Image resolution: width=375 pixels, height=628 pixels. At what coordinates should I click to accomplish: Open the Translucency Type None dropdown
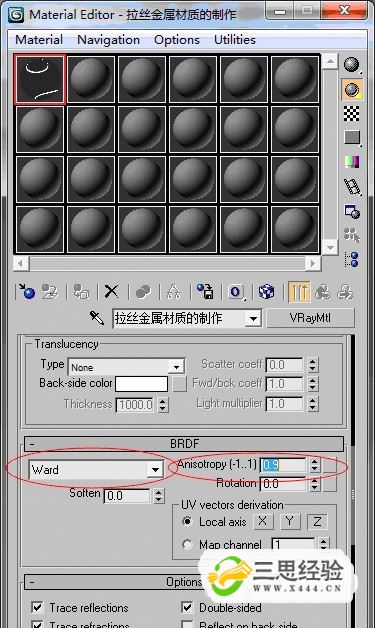[126, 367]
